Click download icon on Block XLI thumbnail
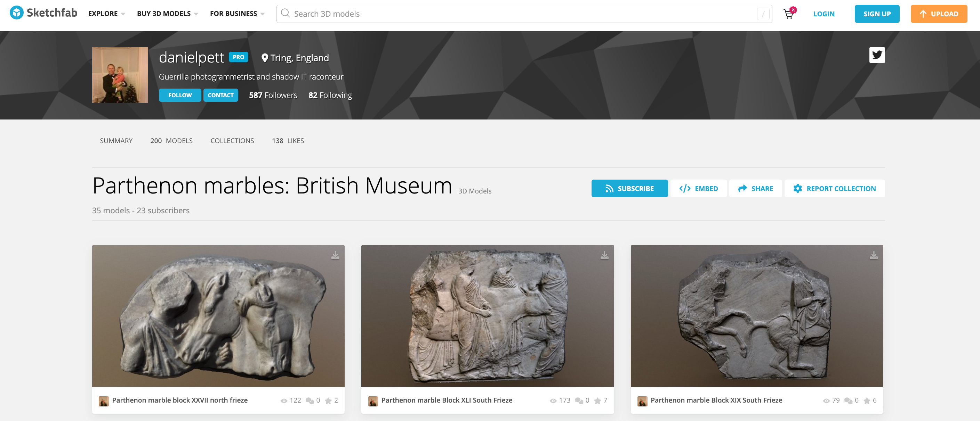 [604, 255]
